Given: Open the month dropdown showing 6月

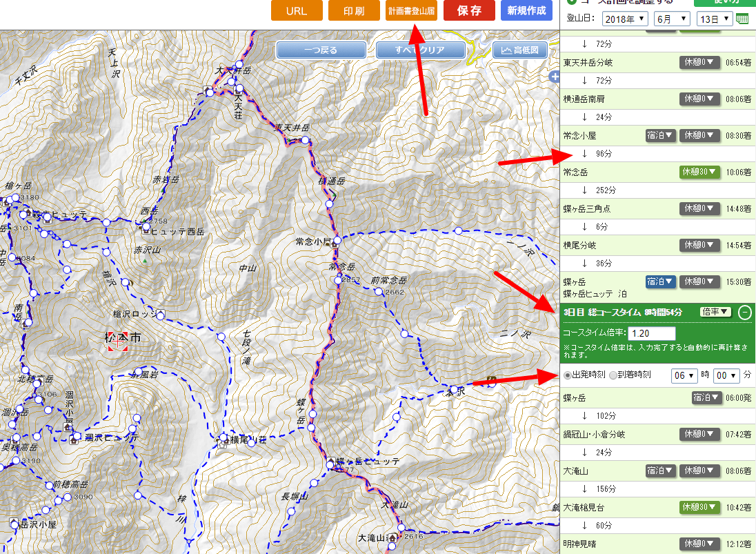Looking at the screenshot, I should (x=673, y=19).
